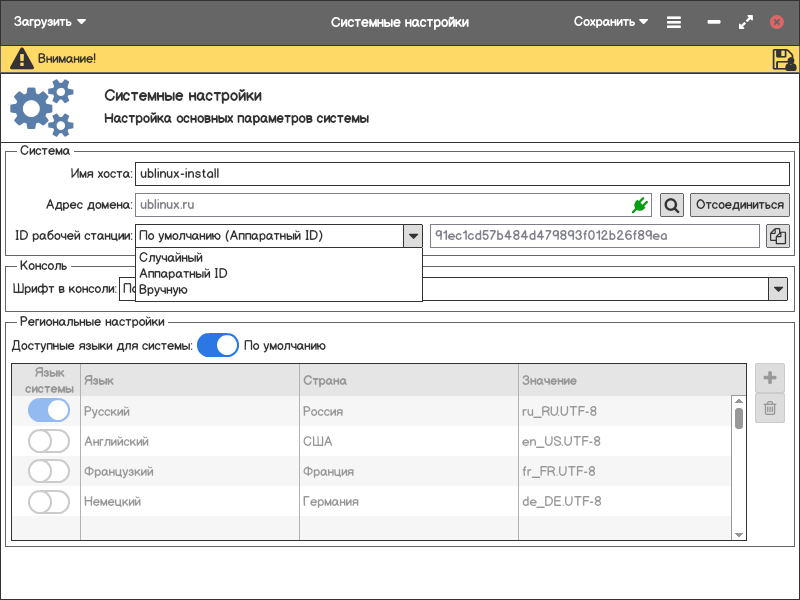Click the hamburger menu icon in title bar

(674, 22)
